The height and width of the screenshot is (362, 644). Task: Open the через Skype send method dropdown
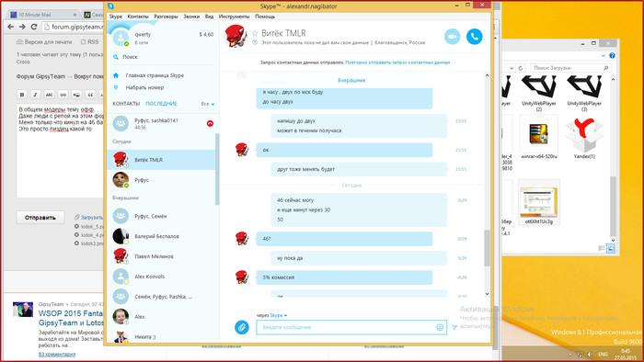[279, 315]
